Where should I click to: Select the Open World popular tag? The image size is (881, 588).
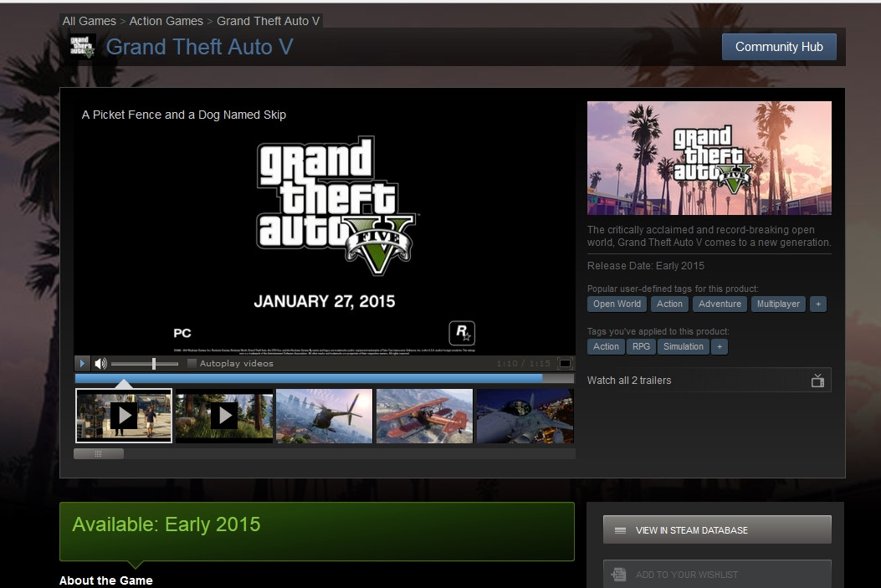617,304
